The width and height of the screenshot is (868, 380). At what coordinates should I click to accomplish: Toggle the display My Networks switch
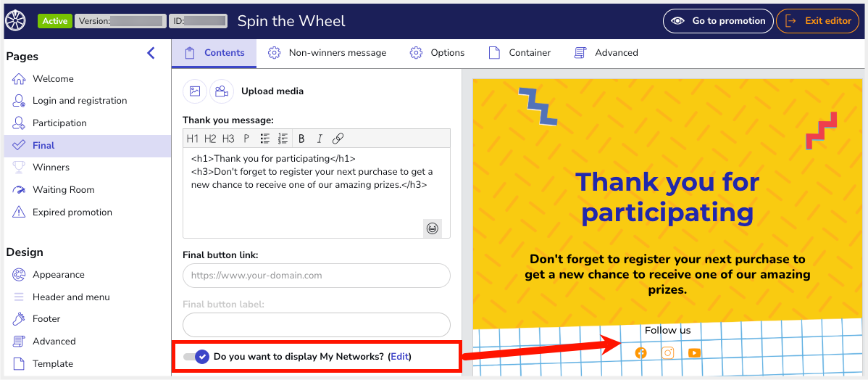click(197, 357)
